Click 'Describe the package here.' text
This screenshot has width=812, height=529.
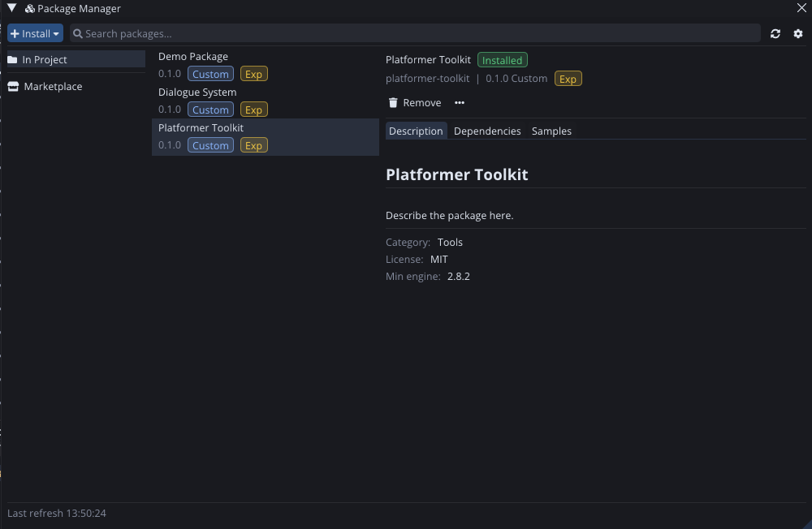pyautogui.click(x=450, y=215)
